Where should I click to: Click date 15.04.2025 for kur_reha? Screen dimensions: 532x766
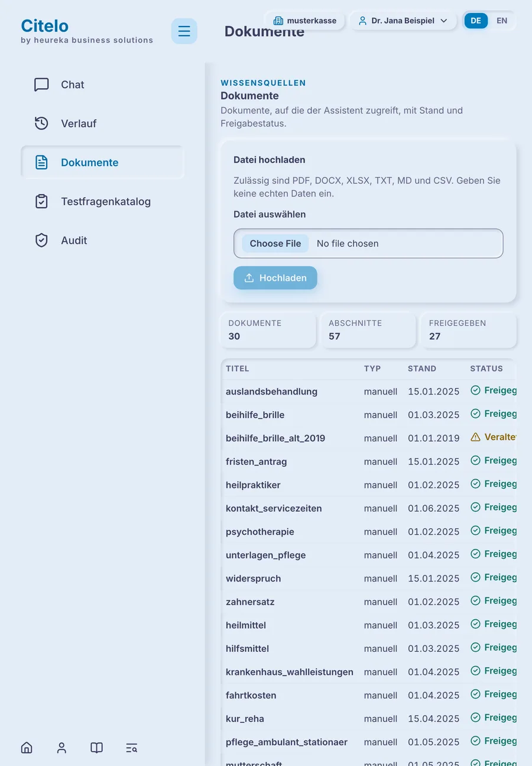(434, 719)
